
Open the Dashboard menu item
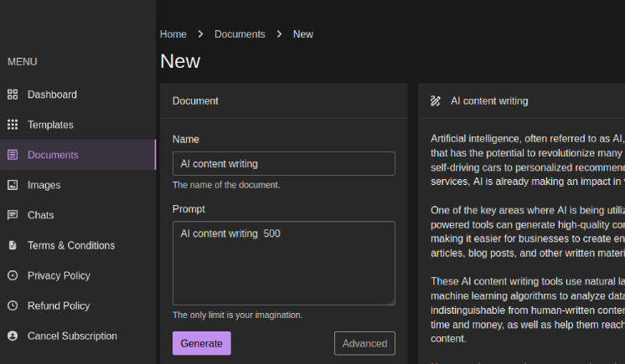[78, 95]
